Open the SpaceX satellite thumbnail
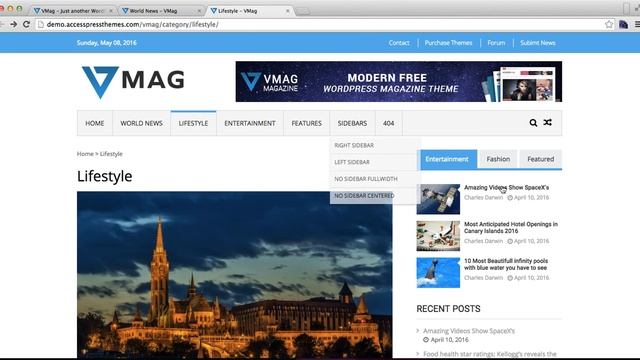 [438, 199]
